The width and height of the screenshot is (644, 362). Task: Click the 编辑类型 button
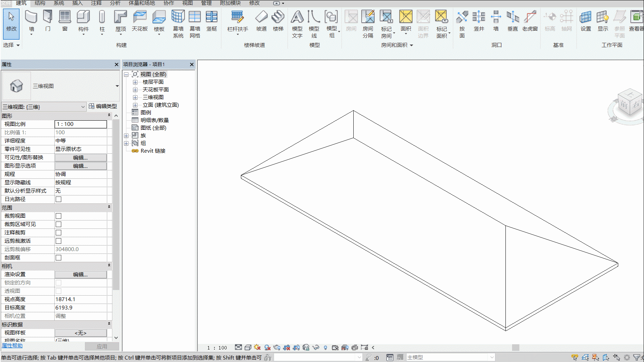point(103,106)
